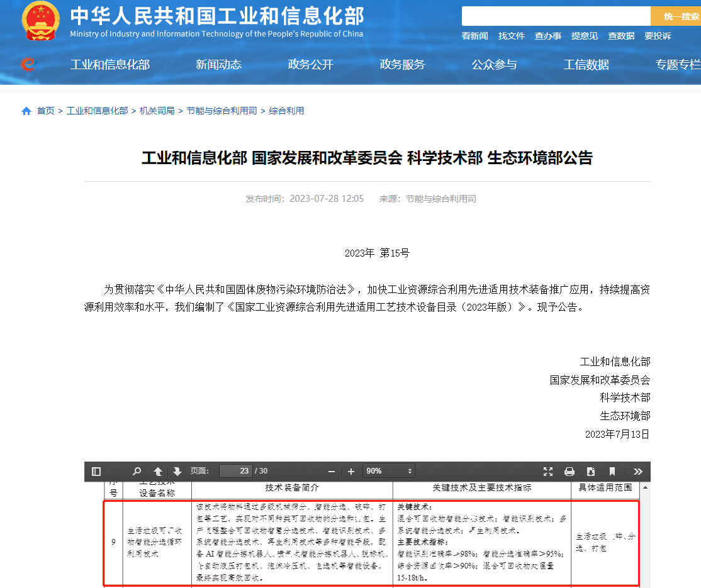Viewport: 701px width, 588px height.
Task: Select 政务公开 navigation menu
Action: [x=310, y=64]
